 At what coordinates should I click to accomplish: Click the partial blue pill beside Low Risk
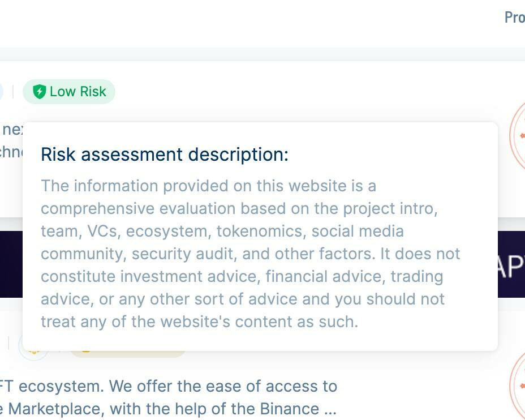pos(1,92)
